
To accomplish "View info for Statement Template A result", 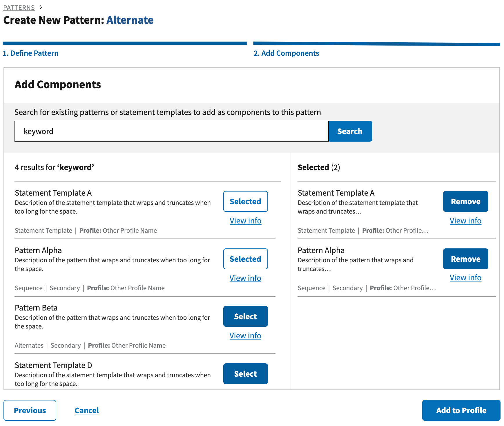I will 245,221.
